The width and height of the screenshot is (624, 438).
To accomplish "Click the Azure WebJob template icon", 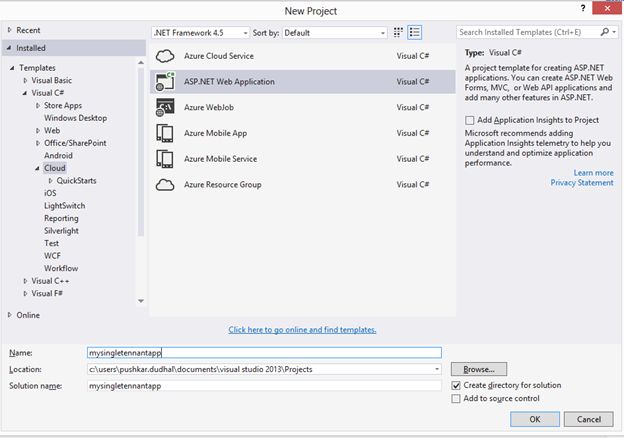I will (165, 107).
